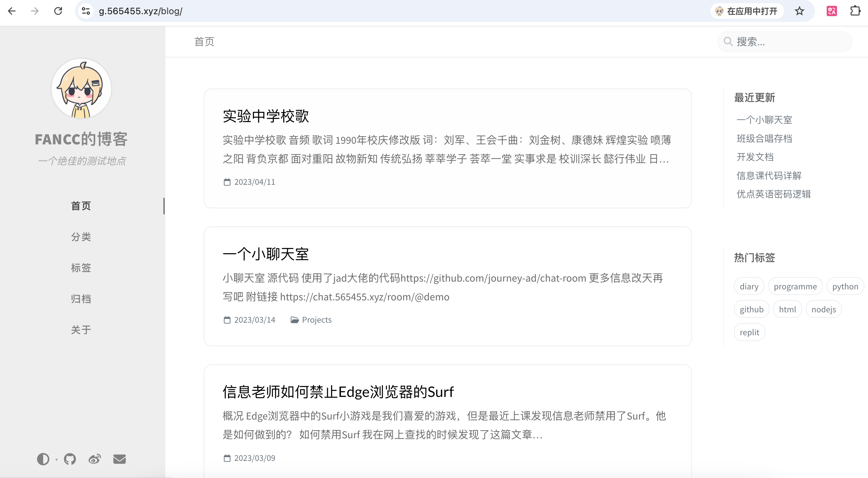The image size is (868, 478).
Task: Click the folder icon beside Projects
Action: pyautogui.click(x=294, y=320)
